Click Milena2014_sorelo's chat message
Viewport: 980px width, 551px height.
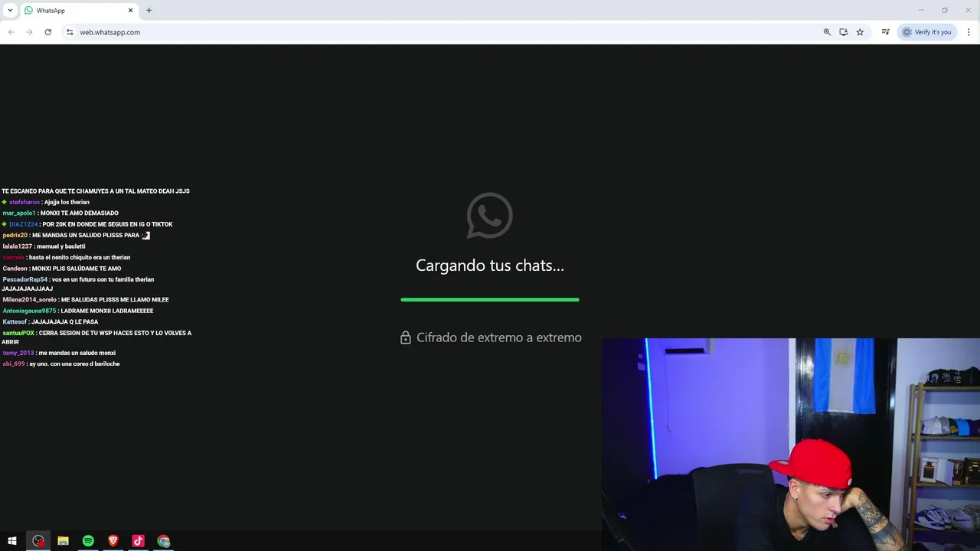tap(86, 300)
